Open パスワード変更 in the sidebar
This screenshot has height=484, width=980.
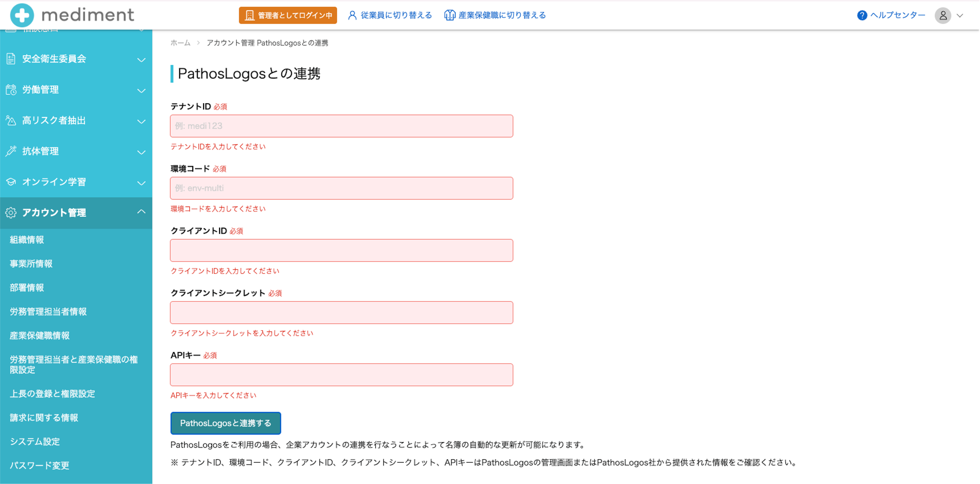point(39,465)
